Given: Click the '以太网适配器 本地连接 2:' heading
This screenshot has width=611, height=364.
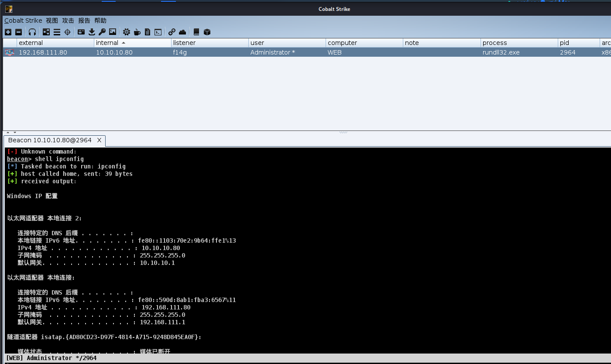Looking at the screenshot, I should pos(45,218).
